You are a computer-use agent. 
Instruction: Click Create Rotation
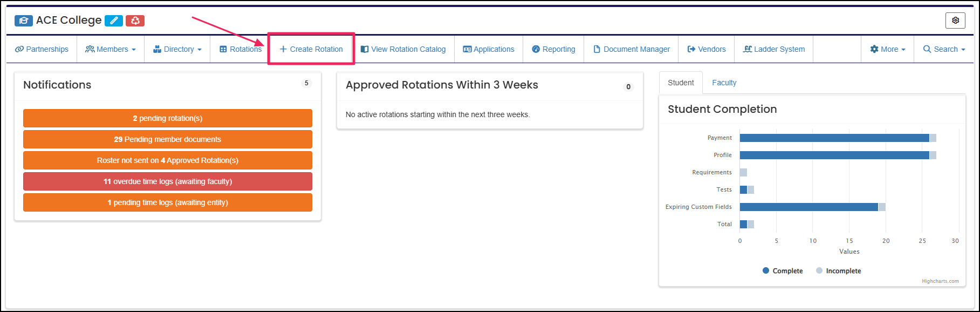point(311,49)
